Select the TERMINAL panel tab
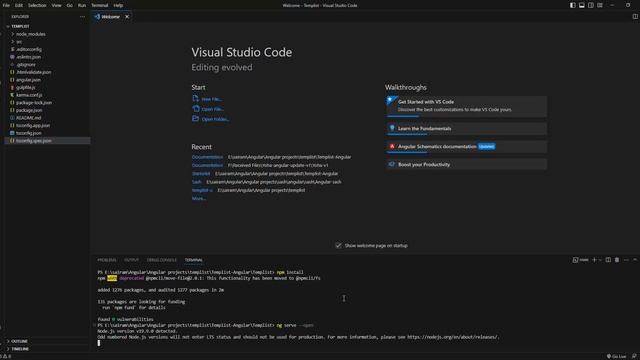The width and height of the screenshot is (640, 360). coord(193,260)
